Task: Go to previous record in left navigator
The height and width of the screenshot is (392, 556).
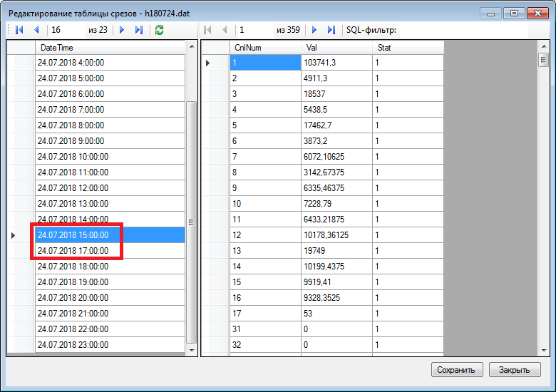Action: (36, 30)
